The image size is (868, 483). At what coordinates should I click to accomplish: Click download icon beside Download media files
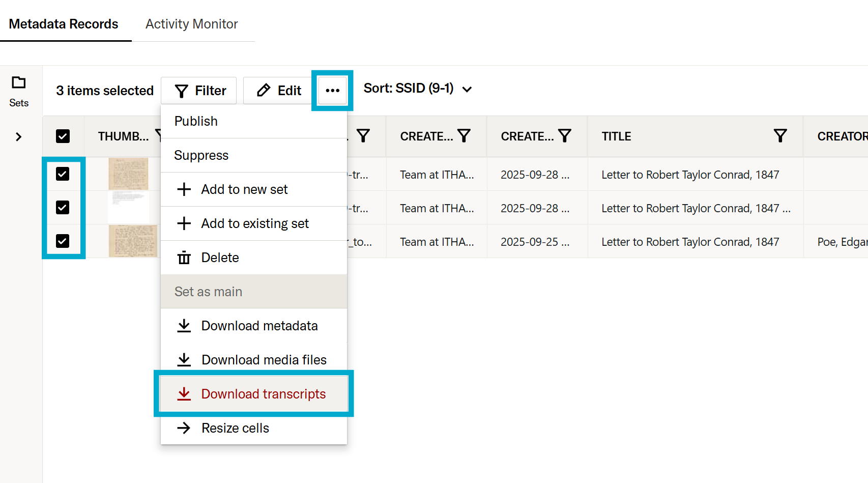(184, 360)
